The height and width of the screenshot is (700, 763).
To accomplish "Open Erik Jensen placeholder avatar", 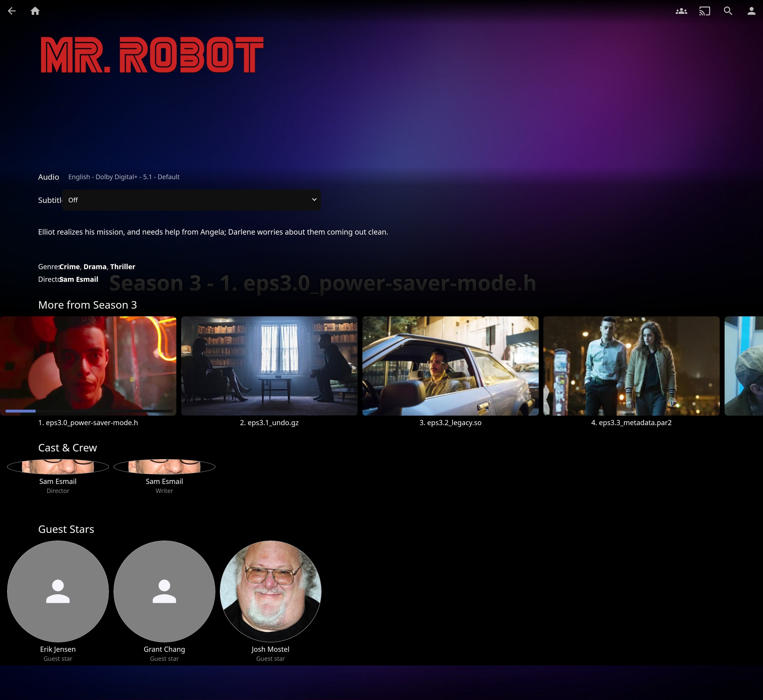I will click(x=58, y=591).
